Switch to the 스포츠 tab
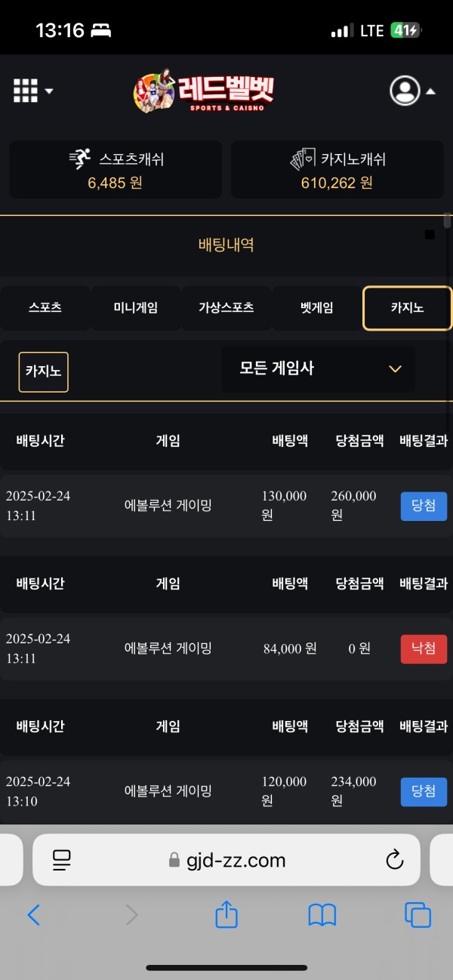453x980 pixels. click(x=45, y=308)
